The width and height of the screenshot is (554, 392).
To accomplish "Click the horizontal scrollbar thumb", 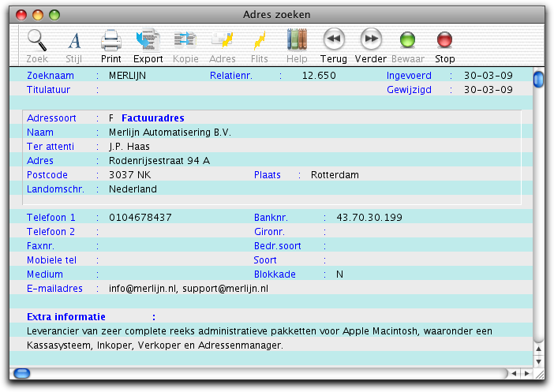I will tap(22, 373).
